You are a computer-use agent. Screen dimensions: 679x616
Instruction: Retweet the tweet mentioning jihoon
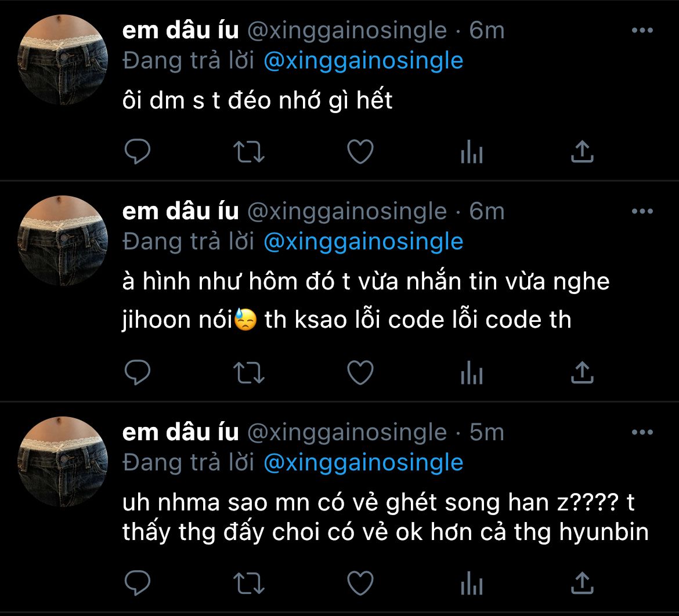[x=248, y=373]
